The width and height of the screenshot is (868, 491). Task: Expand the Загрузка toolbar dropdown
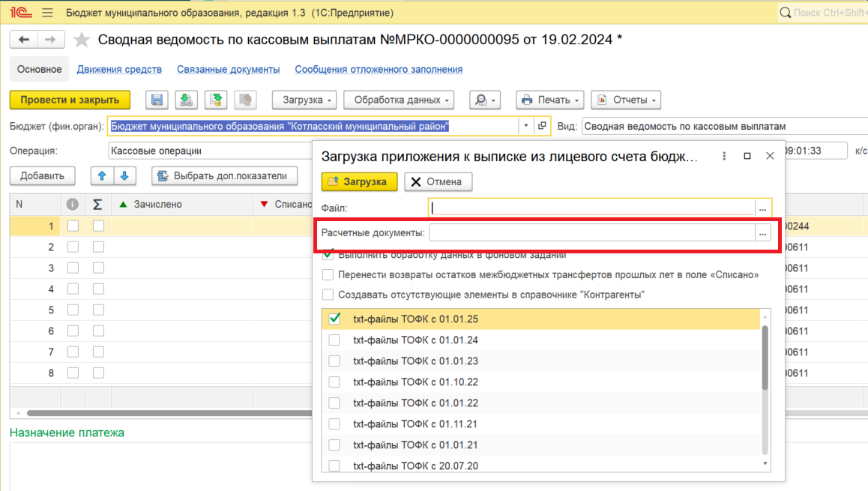pyautogui.click(x=304, y=100)
